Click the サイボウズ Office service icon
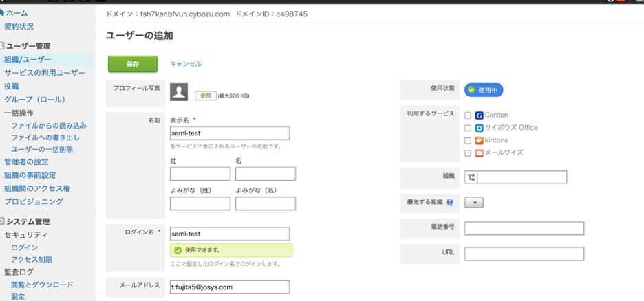This screenshot has height=301, width=644. point(480,128)
